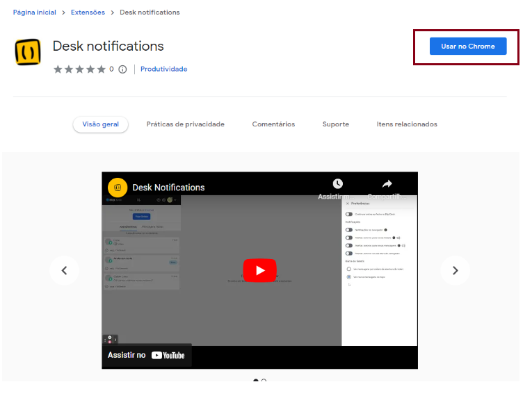The image size is (532, 398).
Task: Click the 'Usar no Chrome' button
Action: pyautogui.click(x=467, y=47)
